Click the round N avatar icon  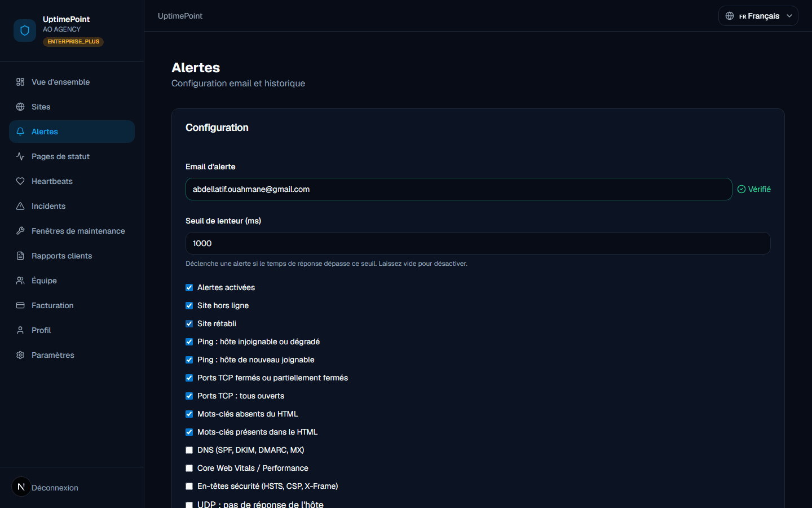click(x=21, y=487)
